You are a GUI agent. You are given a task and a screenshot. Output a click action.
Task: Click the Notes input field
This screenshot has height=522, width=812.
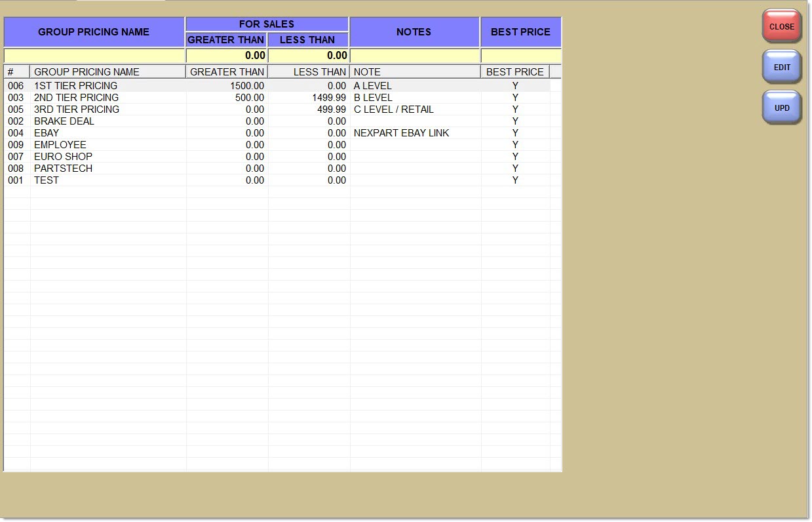click(414, 56)
